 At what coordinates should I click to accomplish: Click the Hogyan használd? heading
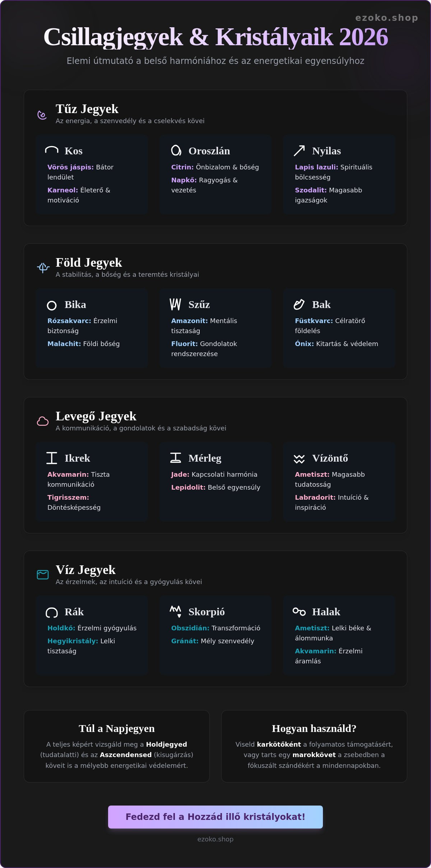[314, 728]
